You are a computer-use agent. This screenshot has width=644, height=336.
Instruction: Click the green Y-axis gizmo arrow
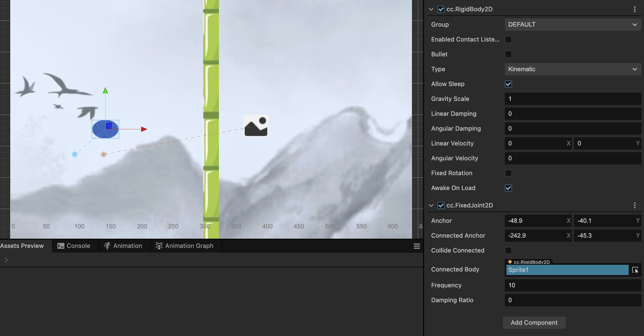point(105,91)
